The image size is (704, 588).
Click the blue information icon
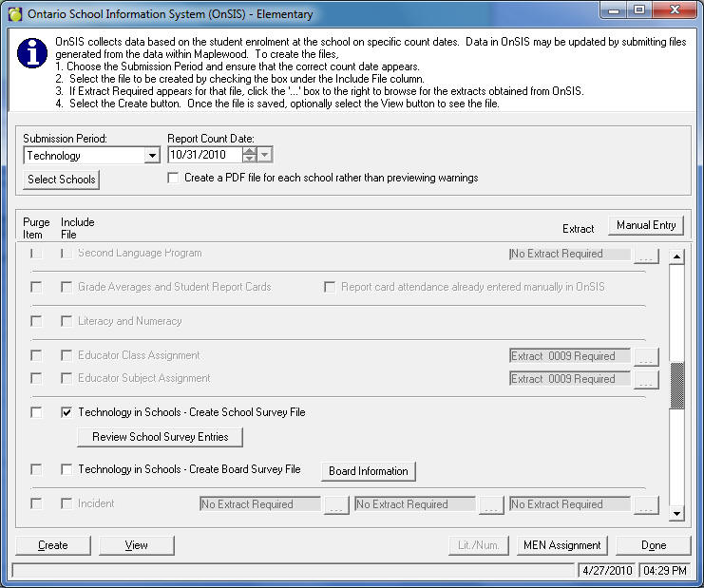point(36,55)
